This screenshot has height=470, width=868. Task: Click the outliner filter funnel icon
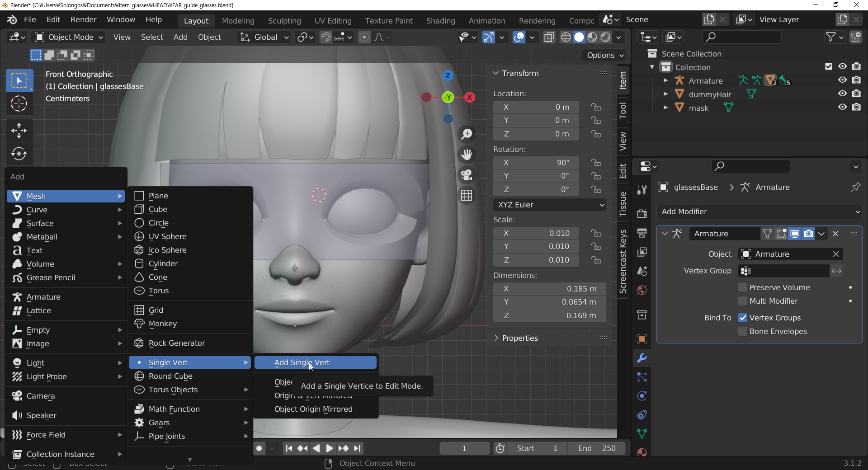point(831,37)
